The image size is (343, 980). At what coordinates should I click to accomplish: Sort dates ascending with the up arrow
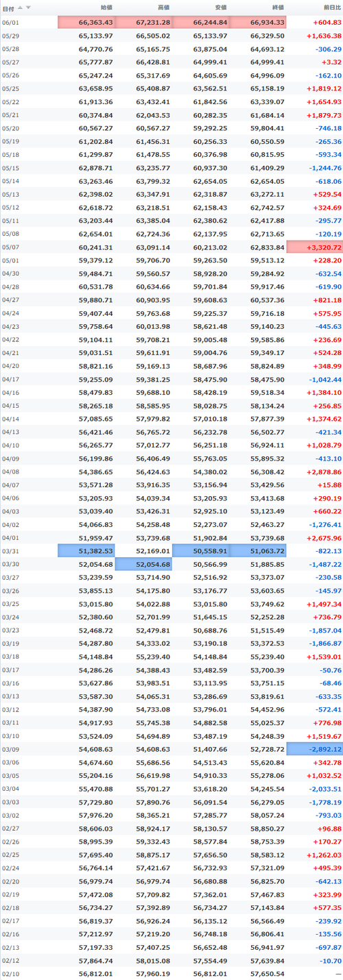pos(20,8)
